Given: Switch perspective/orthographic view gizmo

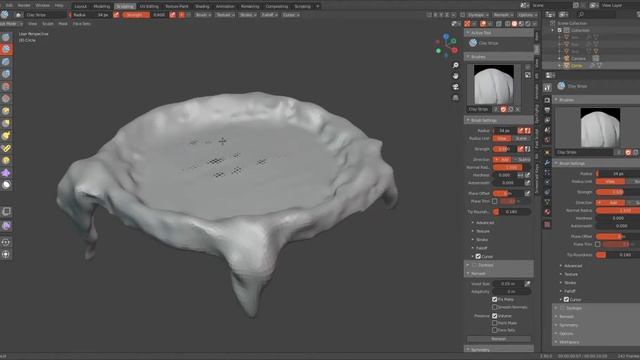Looking at the screenshot, I should click(x=456, y=98).
